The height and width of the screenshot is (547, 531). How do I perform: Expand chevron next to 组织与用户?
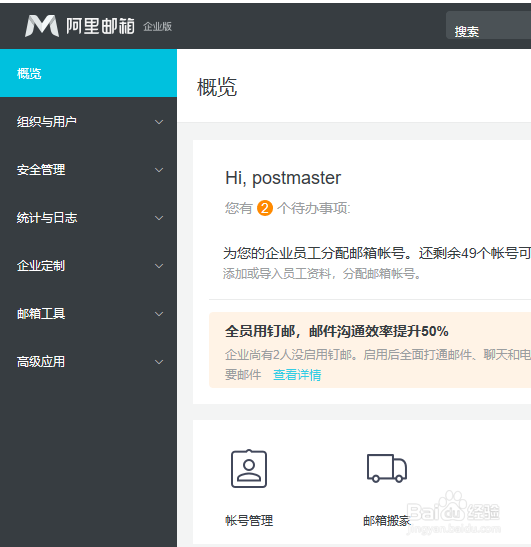pos(159,122)
